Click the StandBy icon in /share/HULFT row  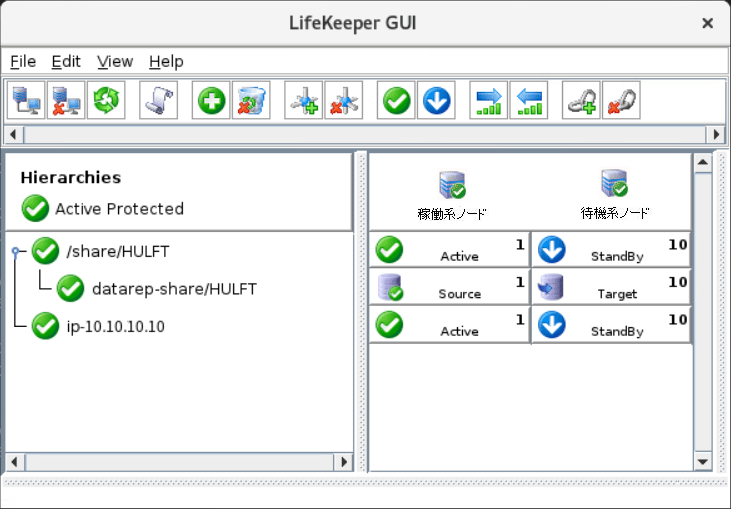coord(552,250)
